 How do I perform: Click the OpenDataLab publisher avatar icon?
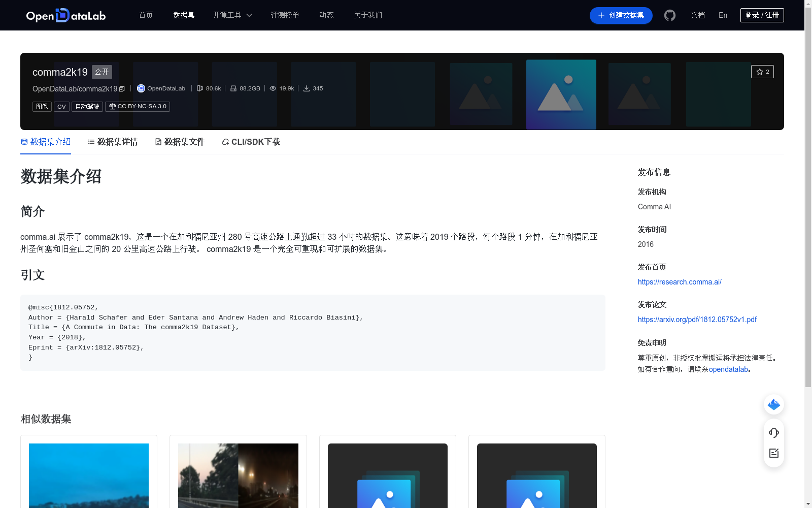click(x=141, y=88)
